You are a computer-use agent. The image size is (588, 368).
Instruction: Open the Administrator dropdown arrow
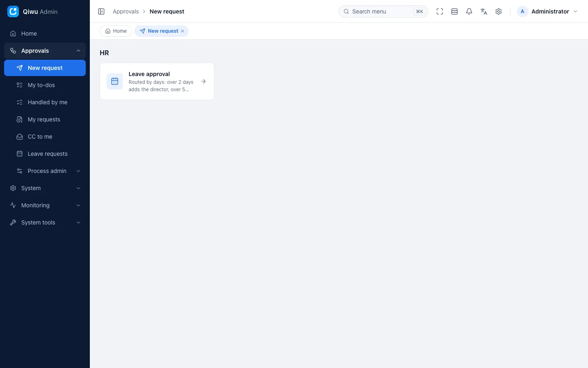click(575, 11)
